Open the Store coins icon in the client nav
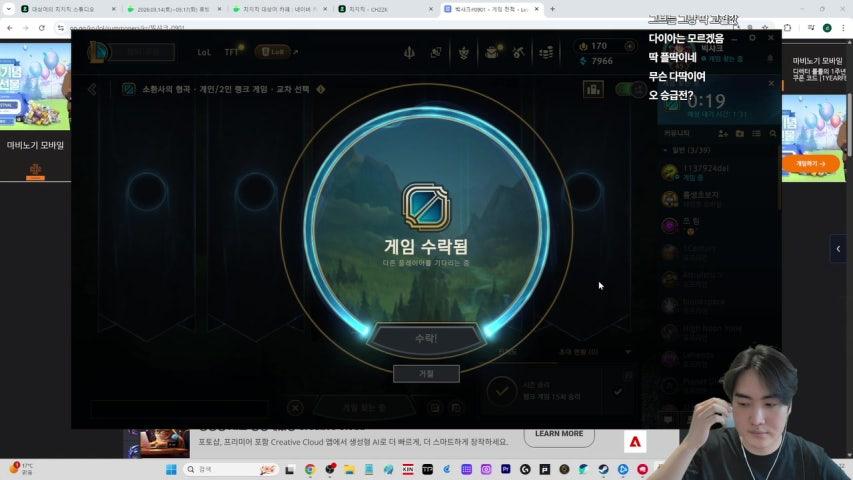853x480 pixels. pyautogui.click(x=546, y=52)
